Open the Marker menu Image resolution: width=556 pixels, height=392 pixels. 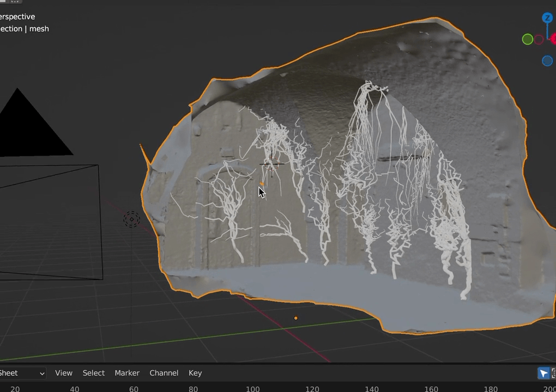pyautogui.click(x=127, y=373)
